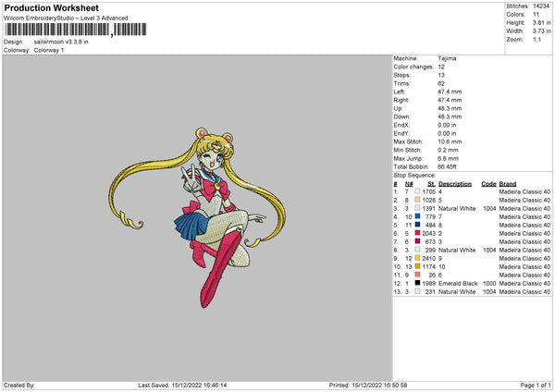Select the navy thread swatch in stop 5
555x392 pixels.
pos(418,225)
